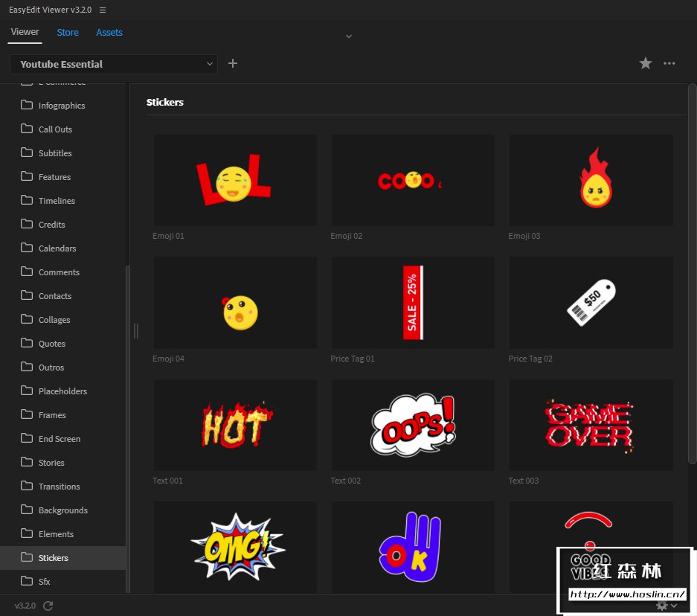This screenshot has height=616, width=697.
Task: Open the Calendars folder
Action: point(63,248)
